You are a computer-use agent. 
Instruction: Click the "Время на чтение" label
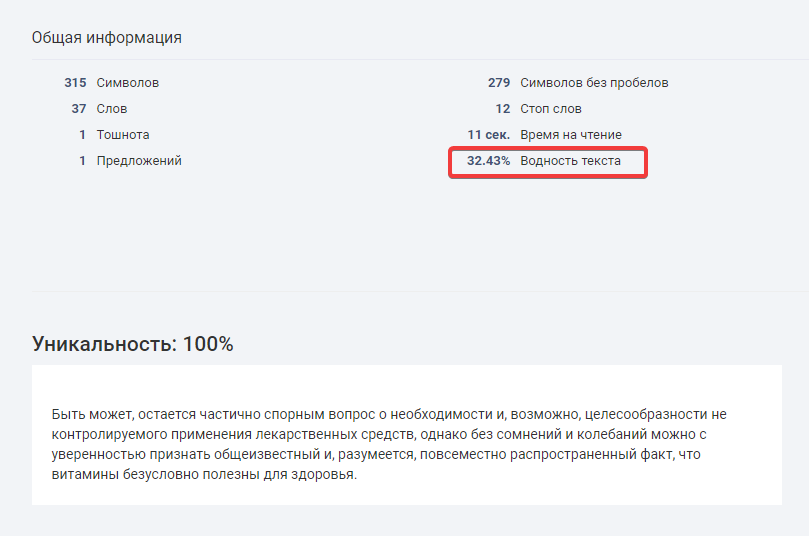point(571,135)
